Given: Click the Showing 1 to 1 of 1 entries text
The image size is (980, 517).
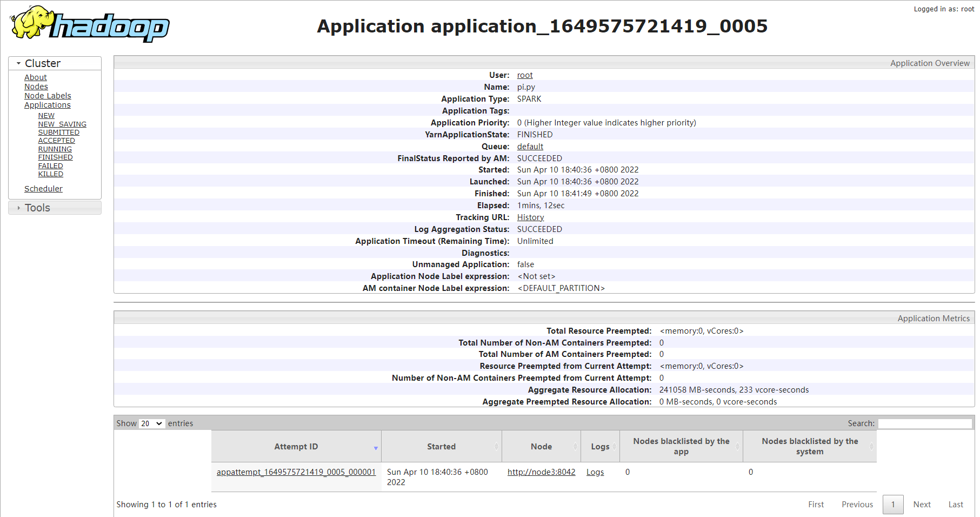Looking at the screenshot, I should [166, 505].
